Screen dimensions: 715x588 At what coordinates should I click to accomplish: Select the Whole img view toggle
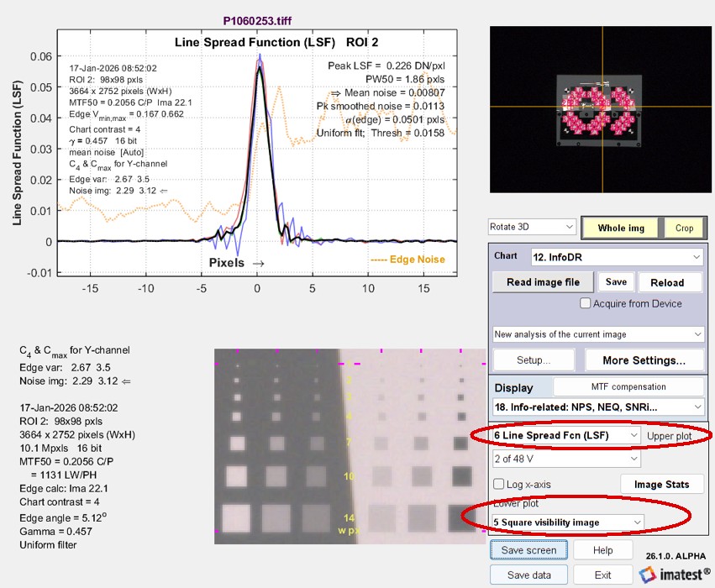622,228
